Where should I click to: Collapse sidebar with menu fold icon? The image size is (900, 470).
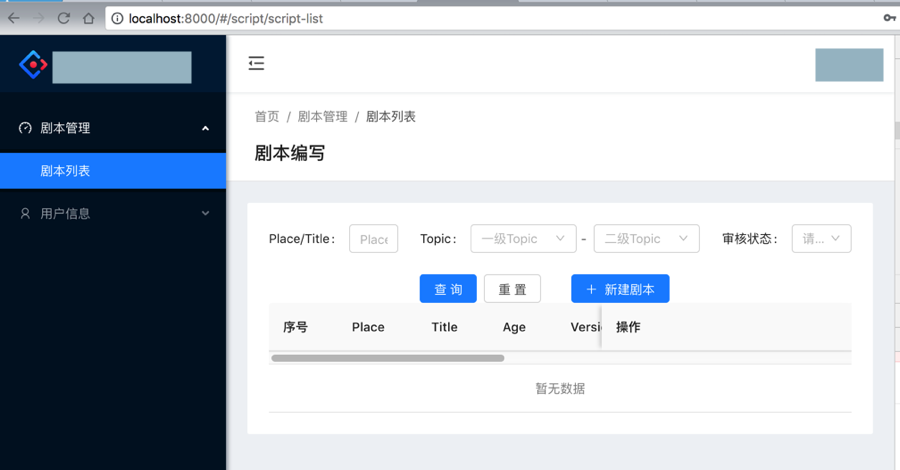coord(256,63)
